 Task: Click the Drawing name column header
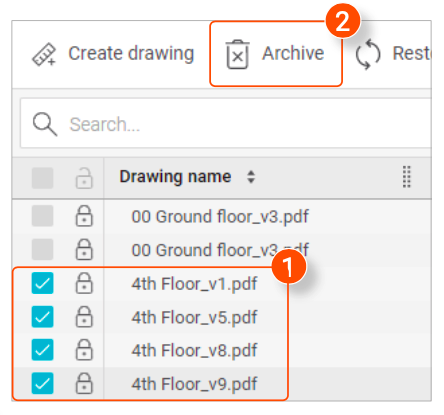(175, 177)
